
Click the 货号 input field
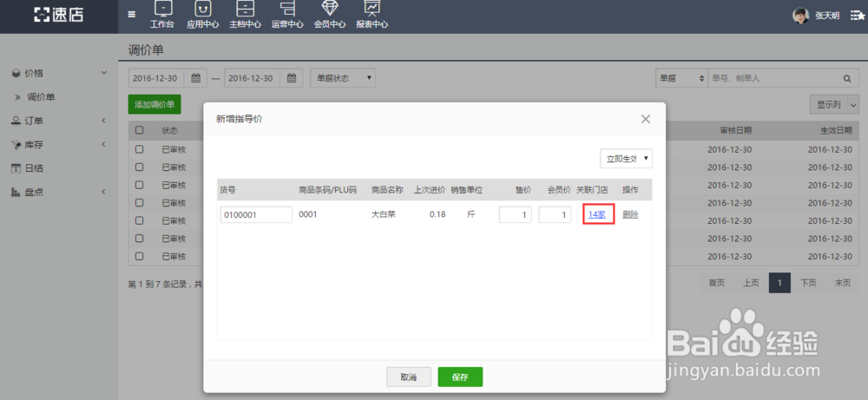click(256, 214)
